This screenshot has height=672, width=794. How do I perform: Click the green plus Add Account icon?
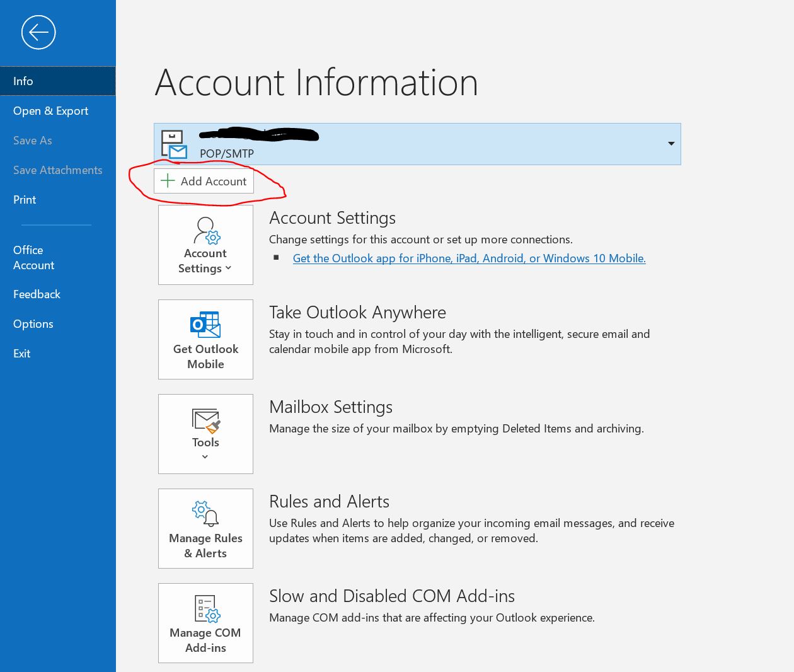point(168,181)
